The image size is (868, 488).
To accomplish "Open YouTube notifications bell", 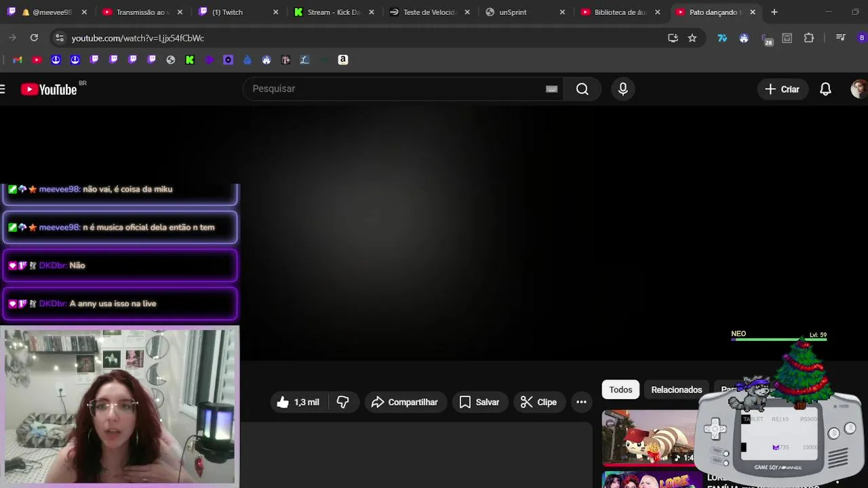I will coord(825,89).
